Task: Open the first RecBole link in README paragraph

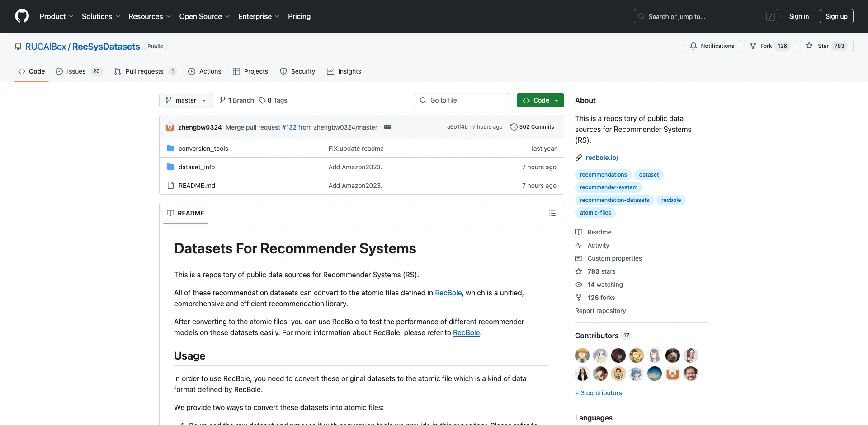Action: (448, 293)
